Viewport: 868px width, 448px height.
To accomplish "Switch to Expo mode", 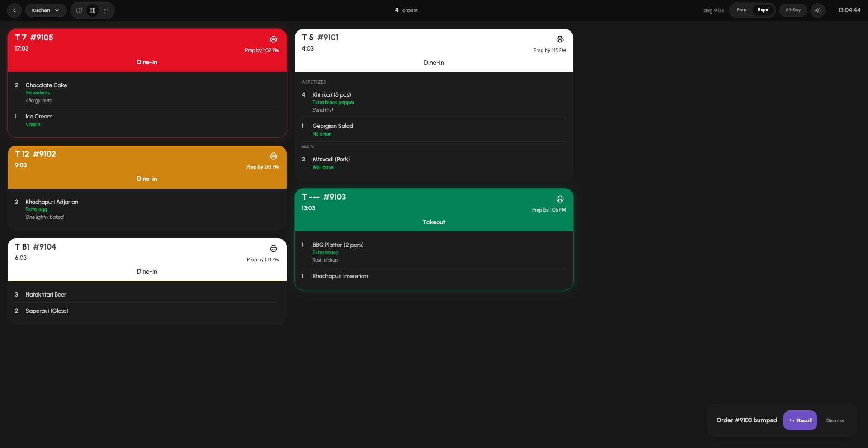I will (x=763, y=10).
